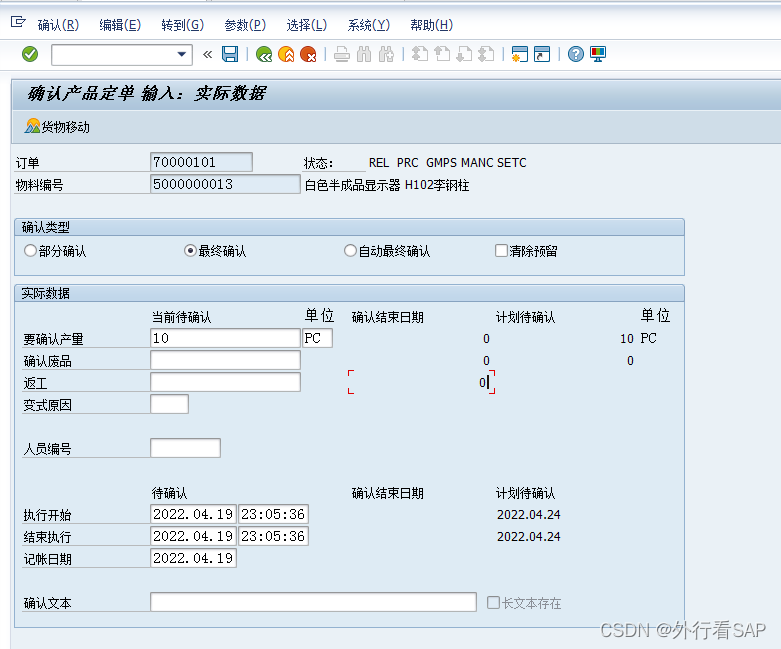Collapse the command field with double-chevron
Image resolution: width=781 pixels, height=649 pixels.
tap(208, 54)
